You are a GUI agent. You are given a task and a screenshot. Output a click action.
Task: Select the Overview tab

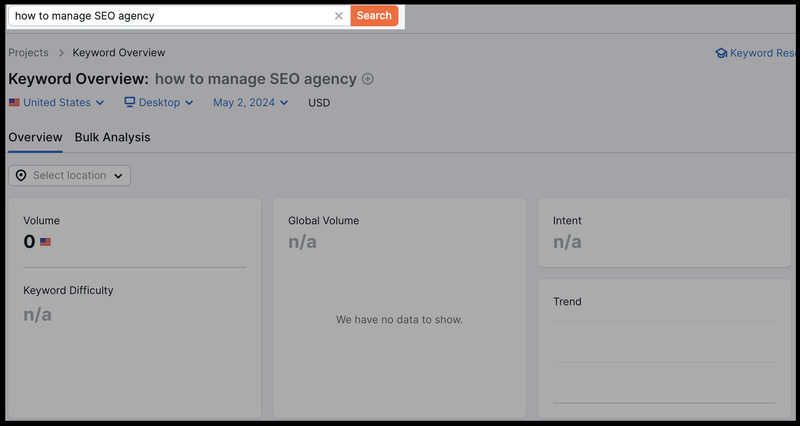coord(35,137)
